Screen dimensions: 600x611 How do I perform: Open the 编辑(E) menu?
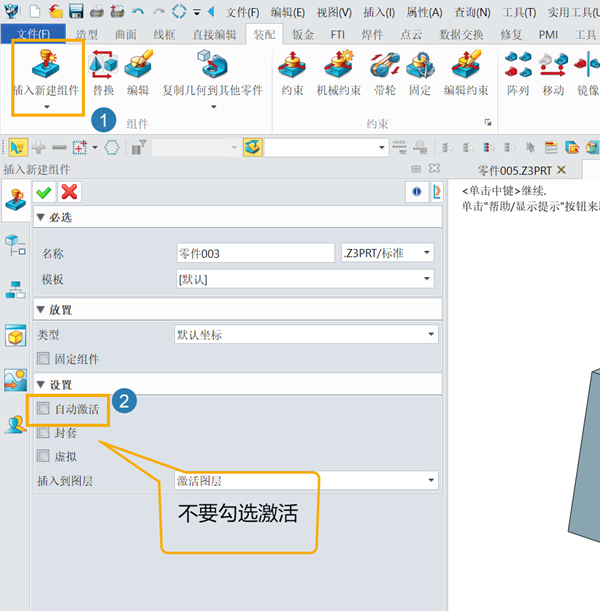(288, 12)
